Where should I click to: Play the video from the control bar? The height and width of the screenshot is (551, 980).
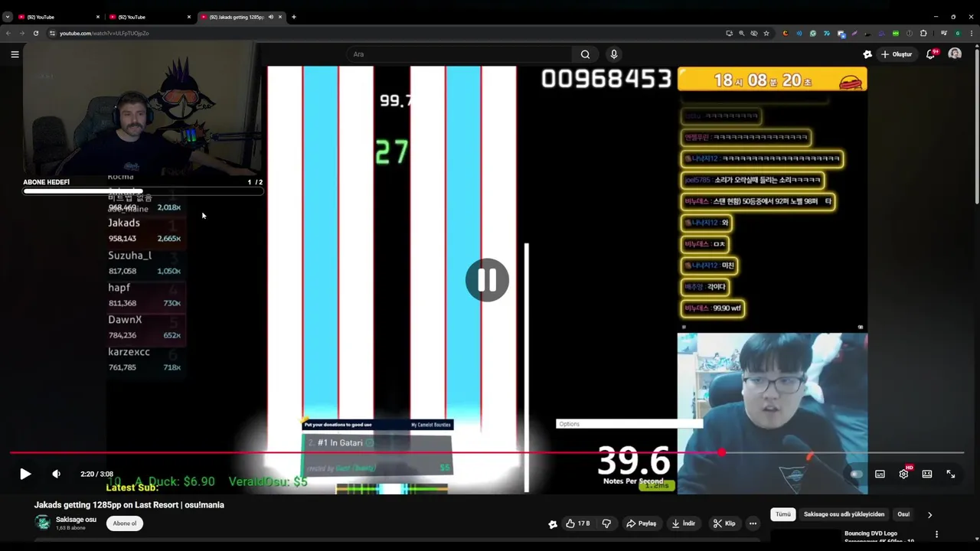(x=25, y=474)
